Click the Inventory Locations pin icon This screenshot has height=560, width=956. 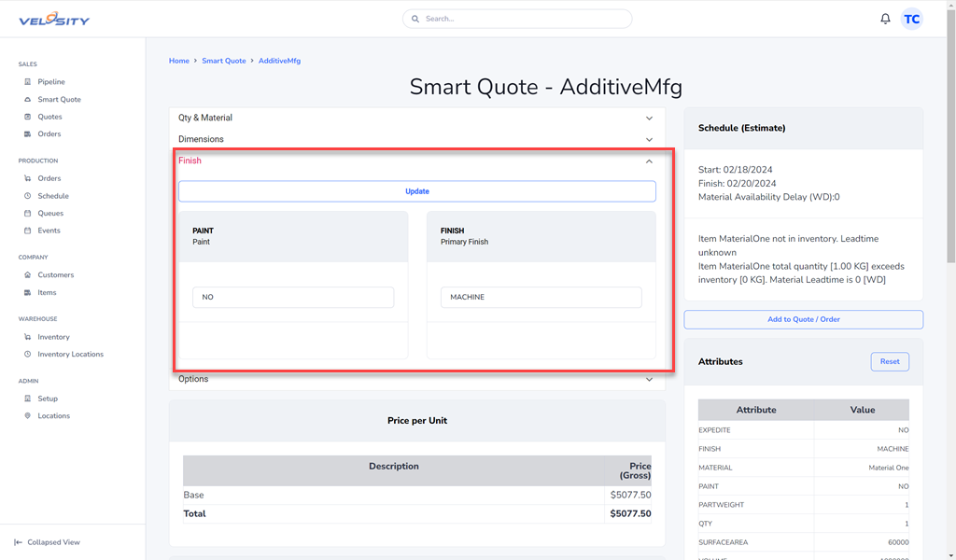pos(28,355)
